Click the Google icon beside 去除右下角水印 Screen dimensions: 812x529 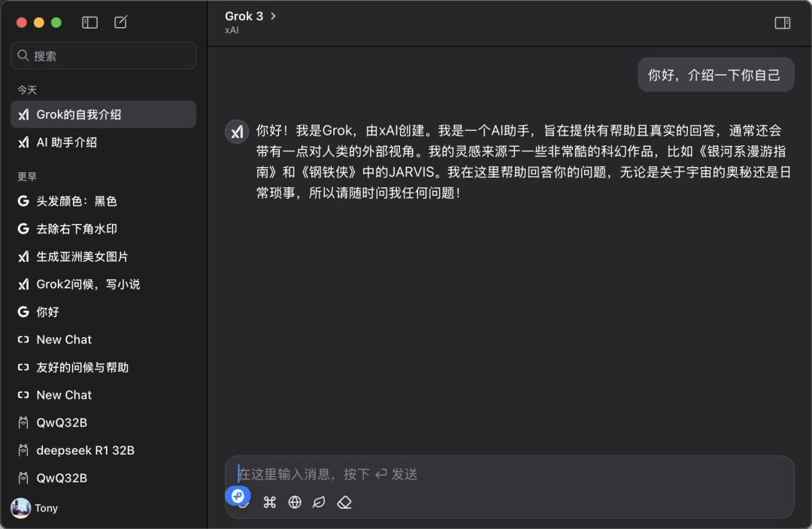(23, 229)
